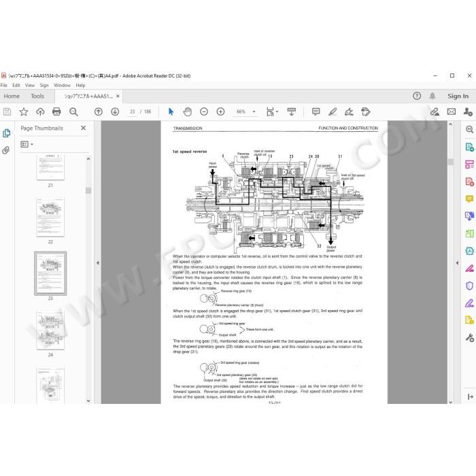Screen dimensions: 476x476
Task: Zoom in with the plus icon
Action: pos(221,112)
